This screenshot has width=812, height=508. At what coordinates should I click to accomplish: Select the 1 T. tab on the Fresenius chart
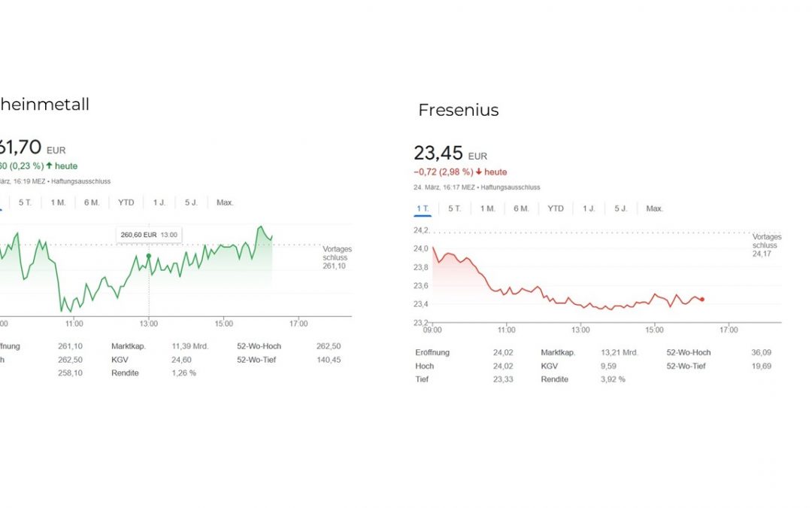(x=423, y=208)
